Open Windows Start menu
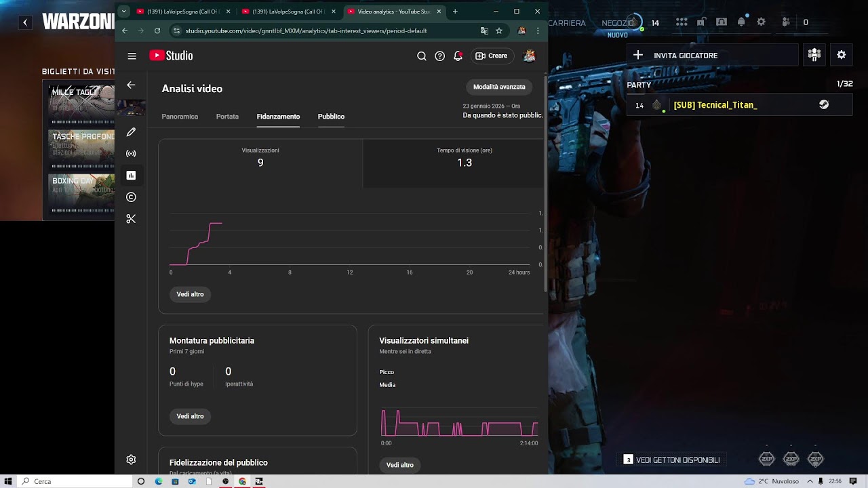The width and height of the screenshot is (868, 488). click(8, 481)
